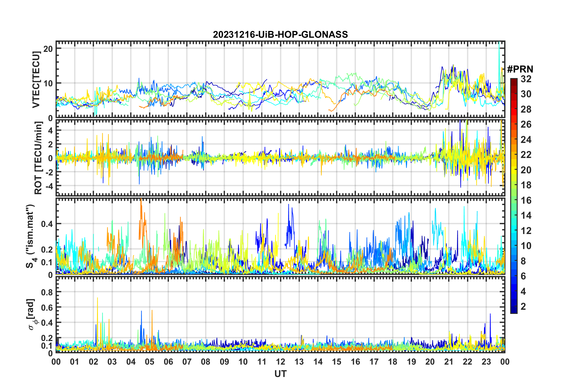The height and width of the screenshot is (392, 561).
Task: Click x-axis tick label 06
Action: (168, 362)
